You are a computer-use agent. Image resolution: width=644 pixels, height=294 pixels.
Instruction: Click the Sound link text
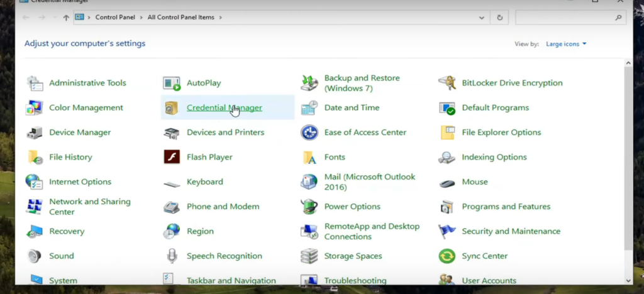click(x=62, y=256)
